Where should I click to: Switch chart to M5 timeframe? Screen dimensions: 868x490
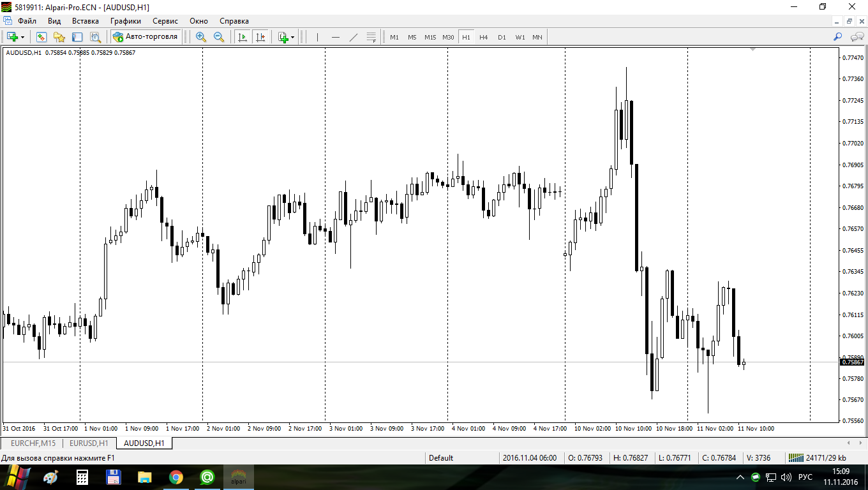point(412,37)
